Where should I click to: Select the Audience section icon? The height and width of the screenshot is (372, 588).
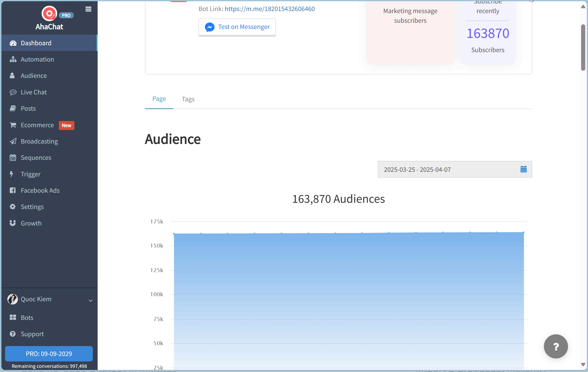pyautogui.click(x=13, y=75)
